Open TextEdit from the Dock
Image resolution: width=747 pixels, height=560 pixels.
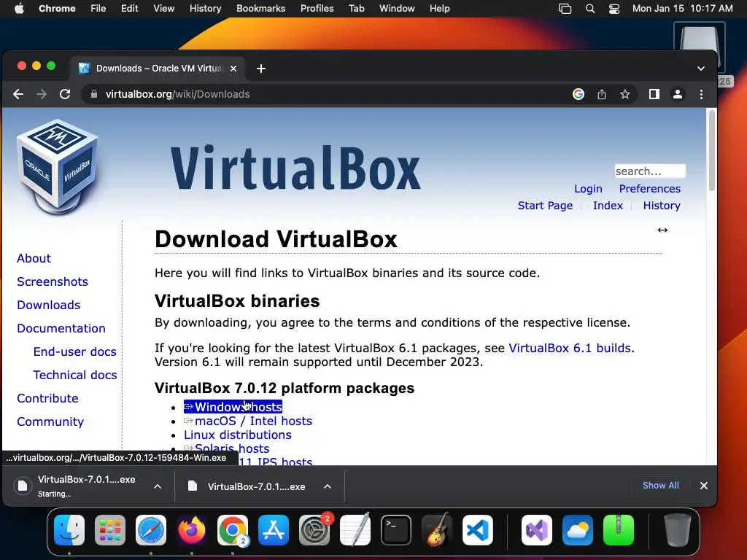[355, 530]
